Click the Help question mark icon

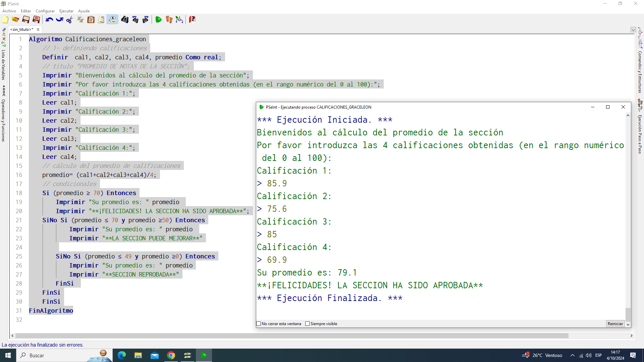coord(192,20)
